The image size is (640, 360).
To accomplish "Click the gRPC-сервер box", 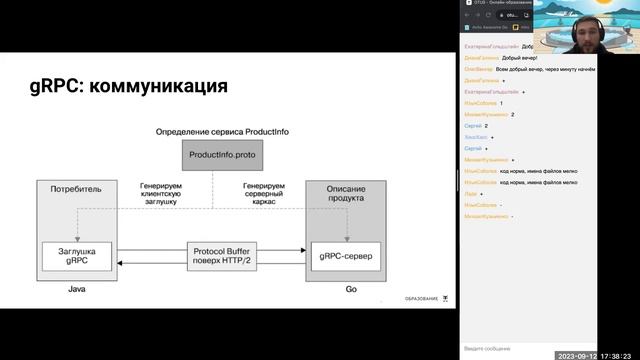I will pyautogui.click(x=346, y=256).
